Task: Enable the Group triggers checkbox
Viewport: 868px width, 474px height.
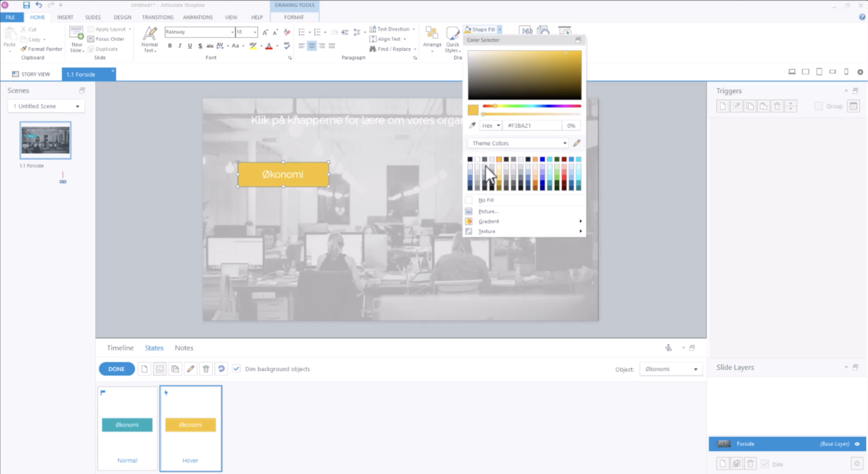Action: pos(818,106)
